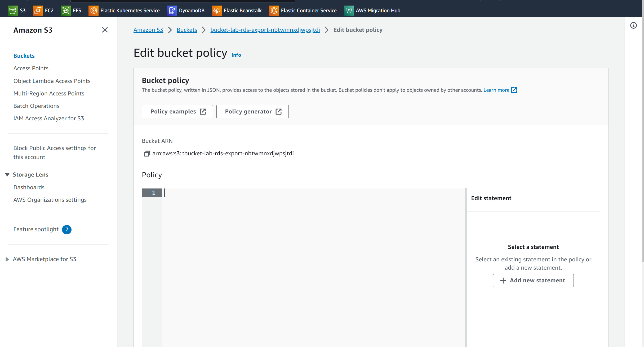Screen dimensions: 644x347
Task: Click the Select a statement heading
Action: coord(533,247)
